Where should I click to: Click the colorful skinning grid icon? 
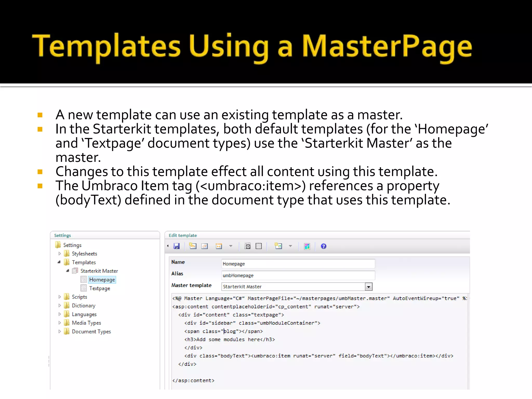click(307, 246)
